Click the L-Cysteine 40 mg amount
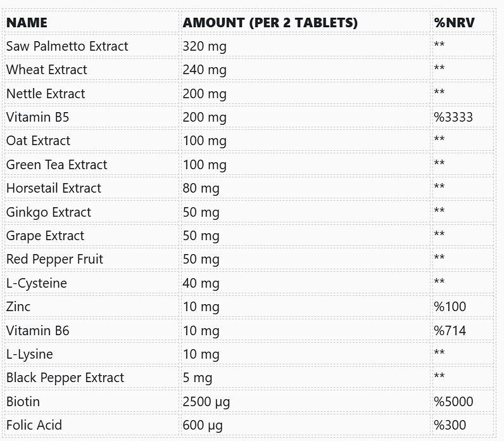 pos(201,283)
